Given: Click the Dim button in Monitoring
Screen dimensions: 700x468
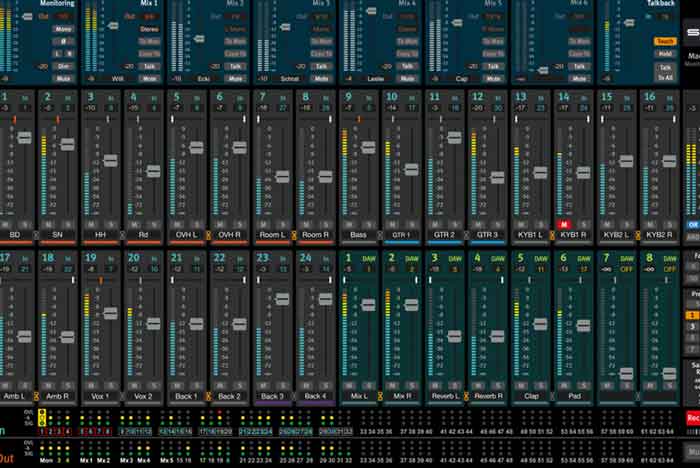Looking at the screenshot, I should (x=63, y=66).
